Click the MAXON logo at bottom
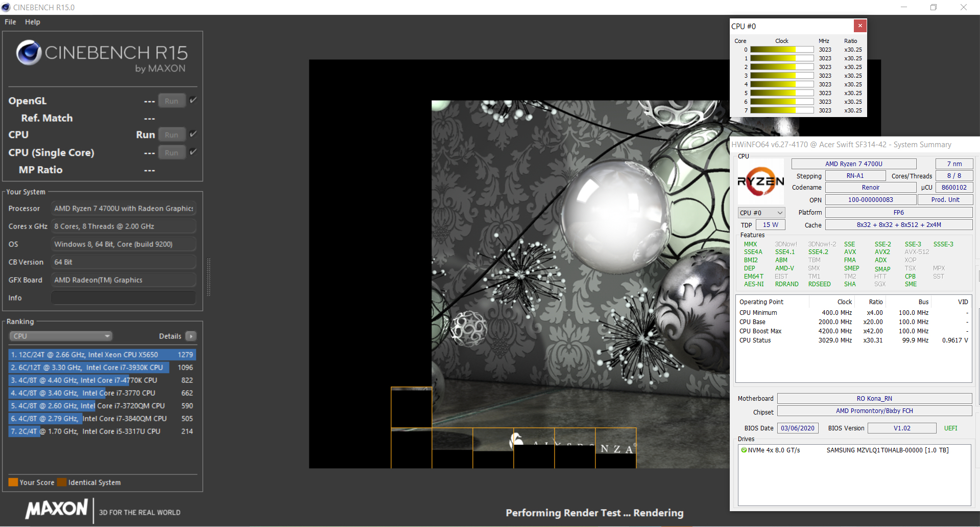The height and width of the screenshot is (527, 980). [57, 509]
